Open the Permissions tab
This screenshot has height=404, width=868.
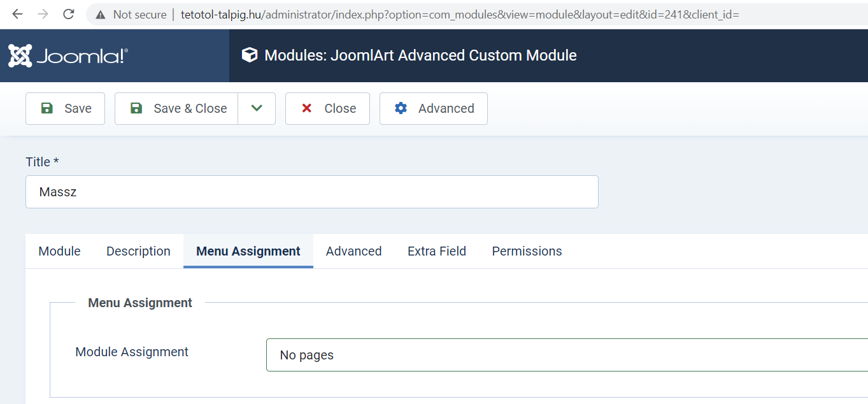527,251
